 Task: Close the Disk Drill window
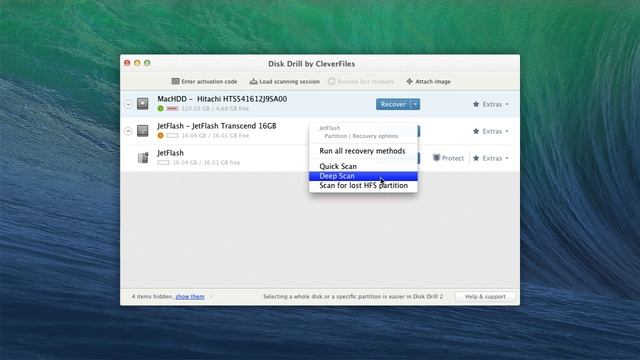click(127, 63)
